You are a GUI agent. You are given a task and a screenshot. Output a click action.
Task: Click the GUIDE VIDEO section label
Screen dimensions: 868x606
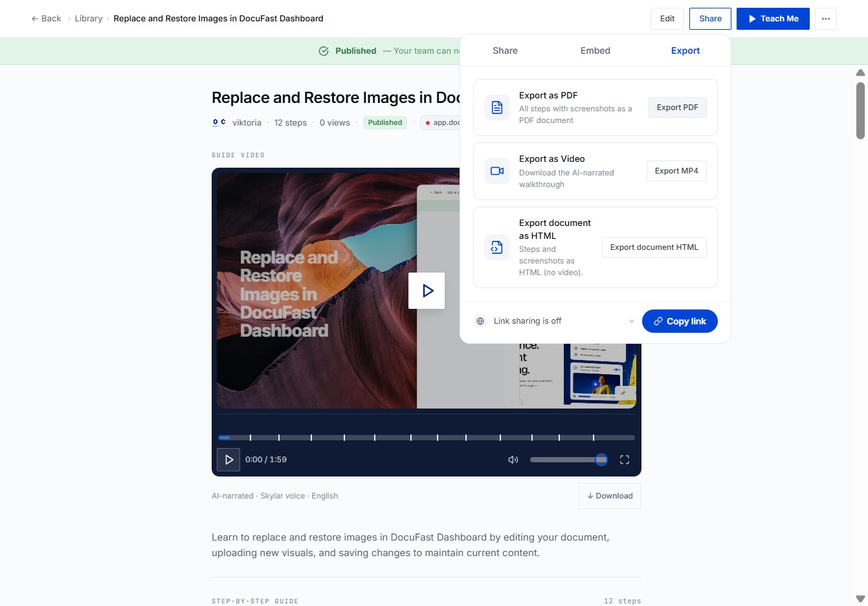click(238, 155)
